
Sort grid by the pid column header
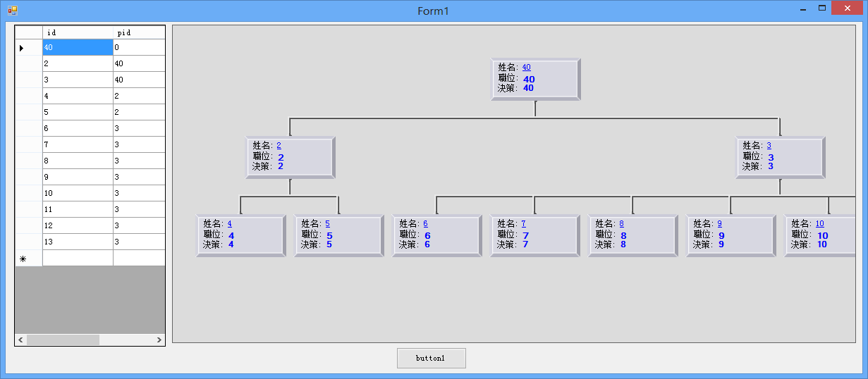[x=139, y=32]
